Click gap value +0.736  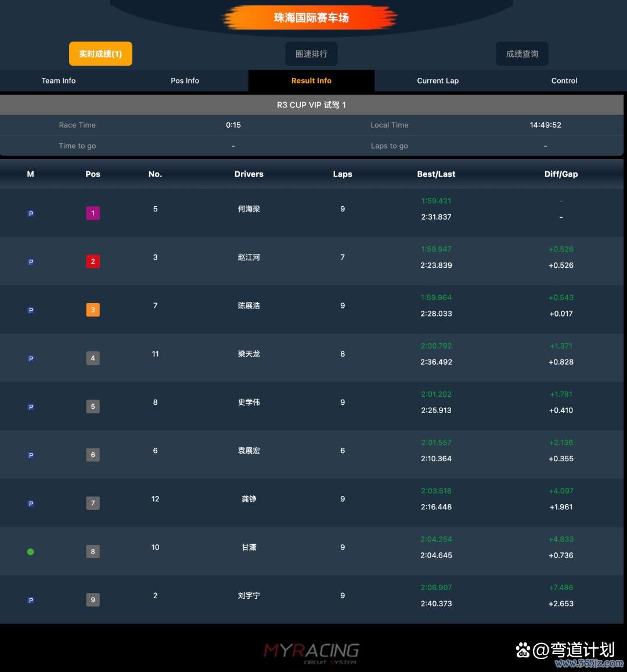[x=561, y=555]
